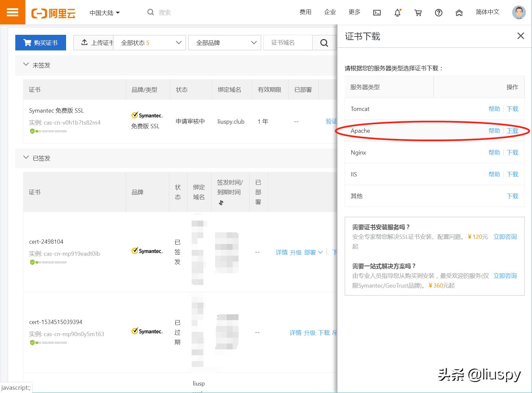Open the shopping cart icon
This screenshot has width=532, height=393.
click(x=418, y=12)
